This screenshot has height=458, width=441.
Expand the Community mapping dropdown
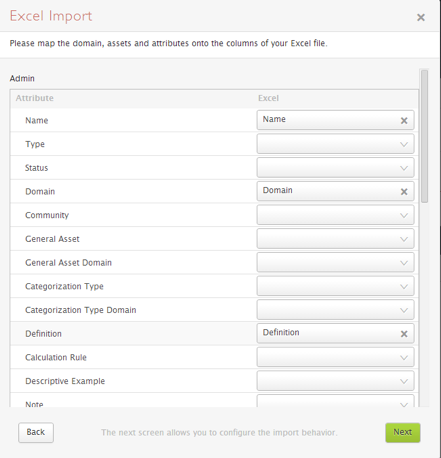335,215
